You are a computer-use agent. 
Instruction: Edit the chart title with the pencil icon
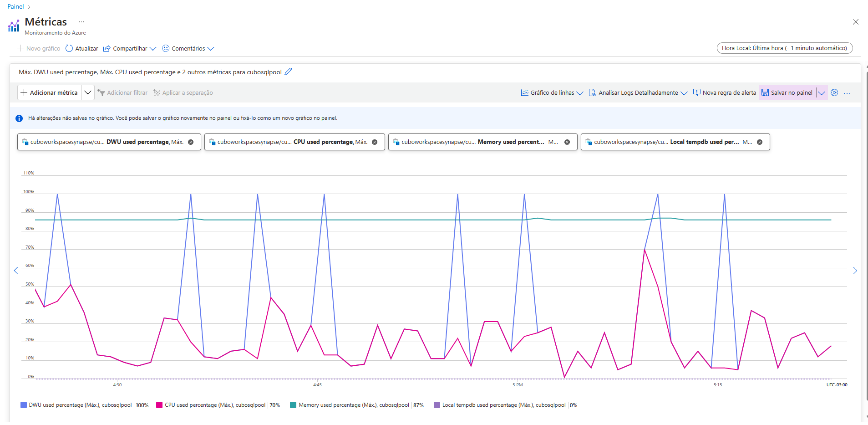click(288, 72)
